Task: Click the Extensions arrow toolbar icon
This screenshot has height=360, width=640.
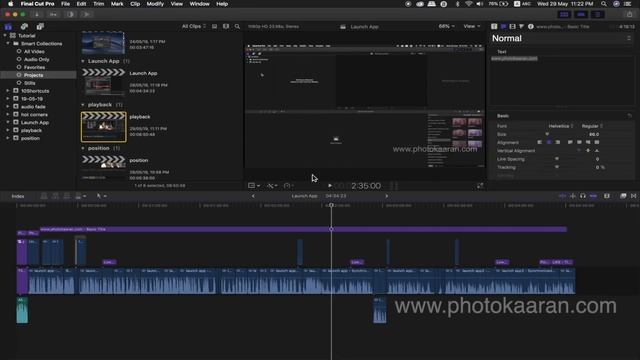Action: pos(87,14)
